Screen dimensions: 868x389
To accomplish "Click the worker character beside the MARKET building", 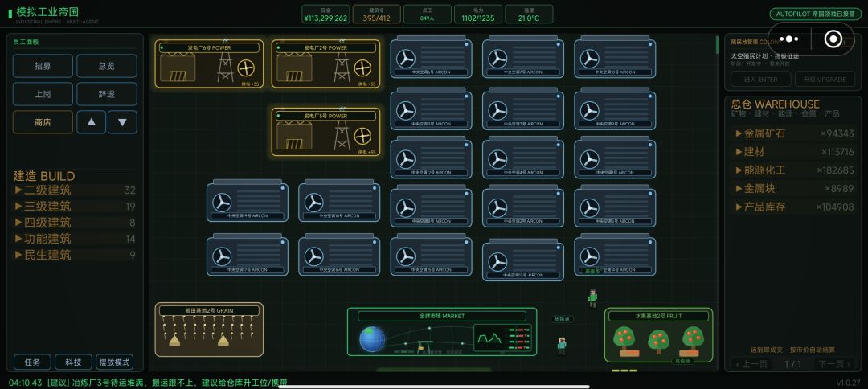I will 562,346.
